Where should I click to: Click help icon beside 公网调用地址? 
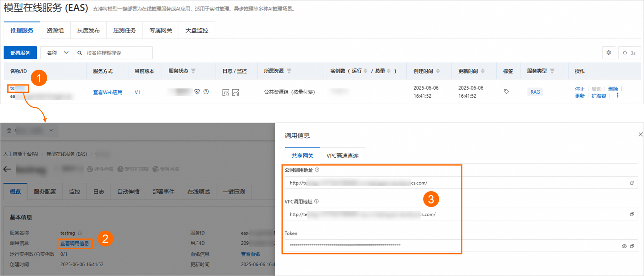click(317, 170)
